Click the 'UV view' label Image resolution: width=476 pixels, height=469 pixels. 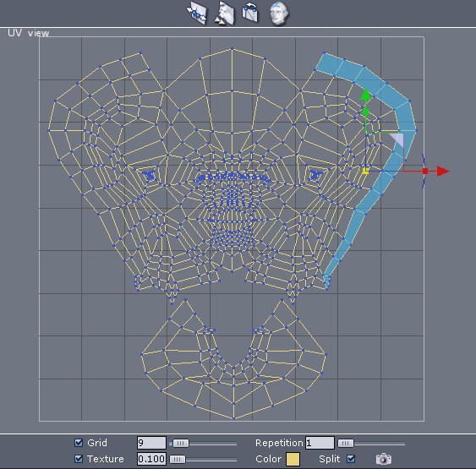(x=28, y=33)
